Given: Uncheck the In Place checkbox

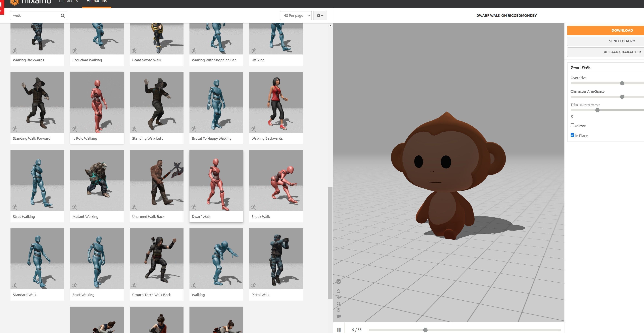Looking at the screenshot, I should (572, 135).
